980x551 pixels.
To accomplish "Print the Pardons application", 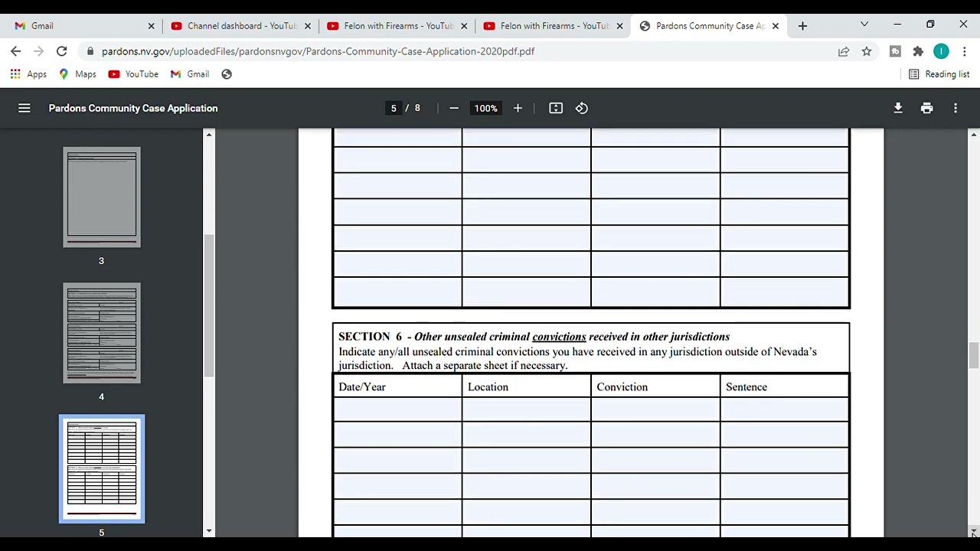I will pos(927,108).
